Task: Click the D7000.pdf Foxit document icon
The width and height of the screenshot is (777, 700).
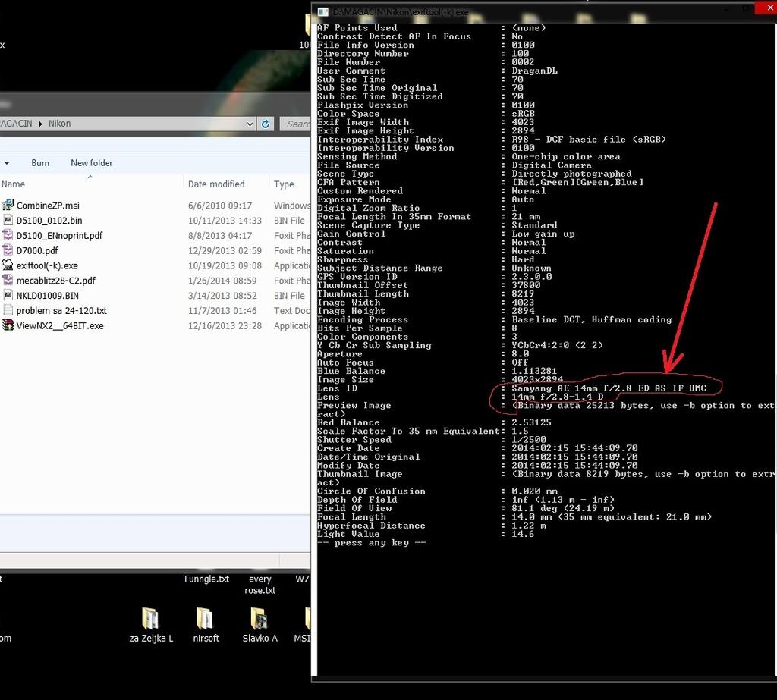Action: [8, 250]
